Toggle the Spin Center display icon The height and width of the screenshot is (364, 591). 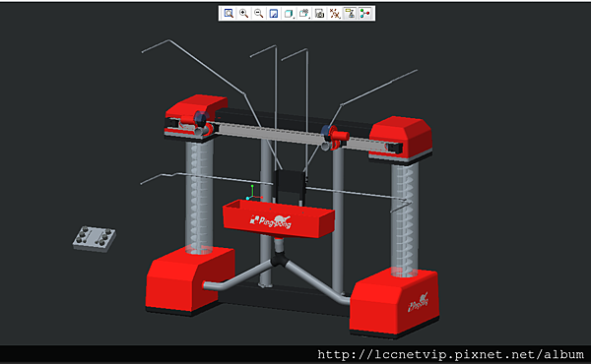(364, 14)
